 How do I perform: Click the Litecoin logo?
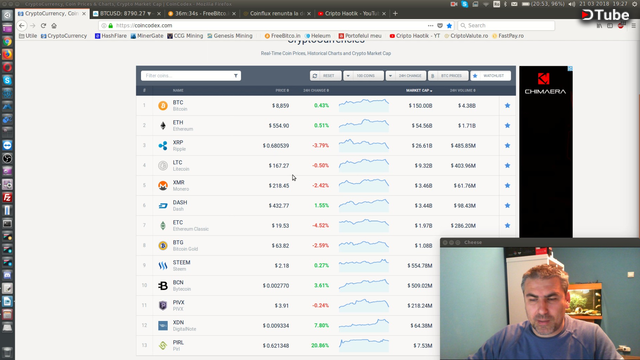[163, 166]
